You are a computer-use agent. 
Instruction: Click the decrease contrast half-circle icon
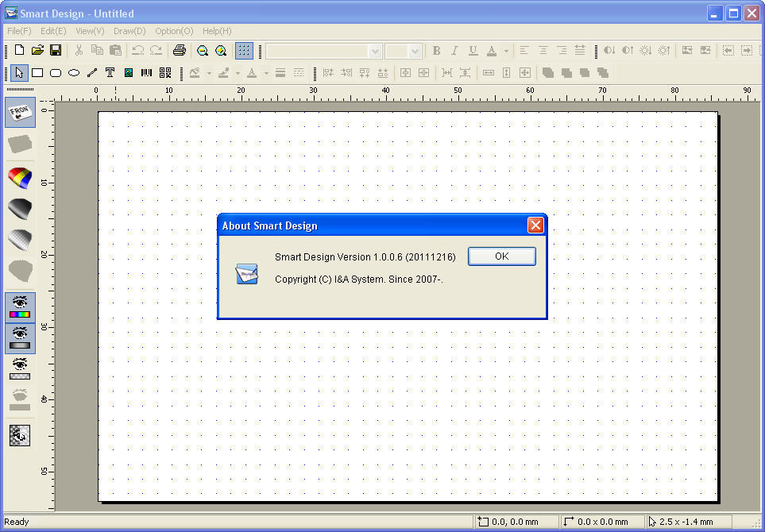(609, 50)
